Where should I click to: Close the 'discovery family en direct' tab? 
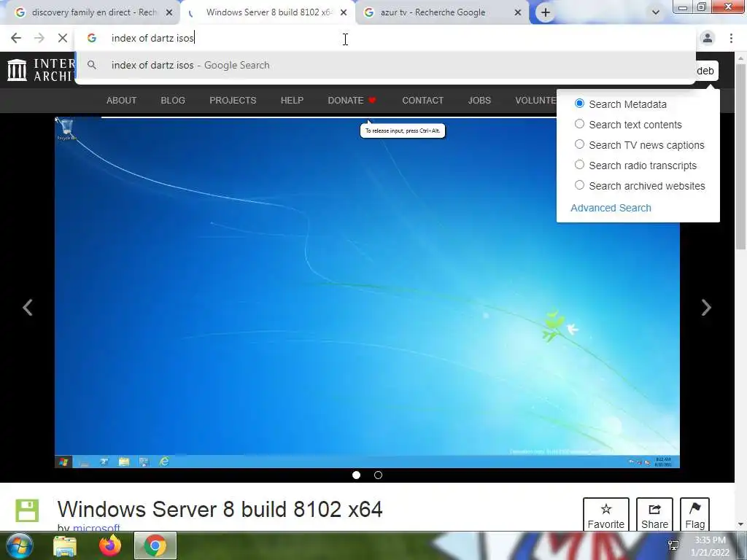tap(169, 12)
